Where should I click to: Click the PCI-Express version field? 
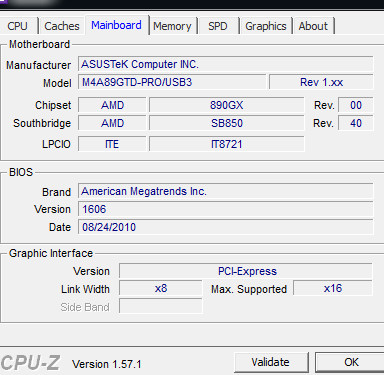pyautogui.click(x=246, y=271)
